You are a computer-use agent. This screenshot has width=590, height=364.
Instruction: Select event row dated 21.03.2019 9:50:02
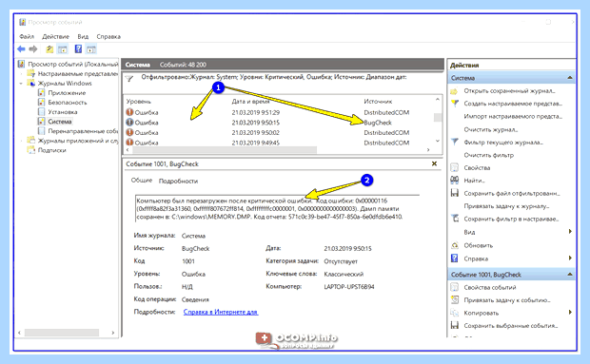[x=279, y=133]
